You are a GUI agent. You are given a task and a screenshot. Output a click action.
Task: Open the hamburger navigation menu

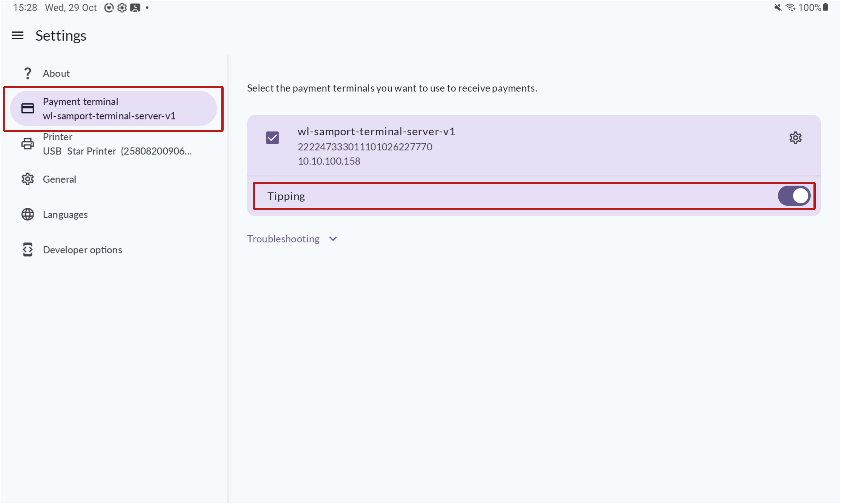(17, 35)
